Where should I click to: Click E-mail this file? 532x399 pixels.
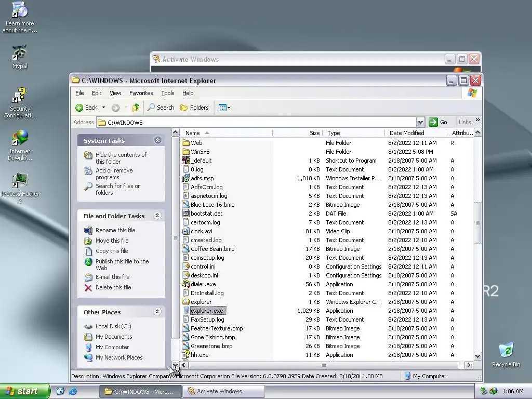tap(112, 277)
